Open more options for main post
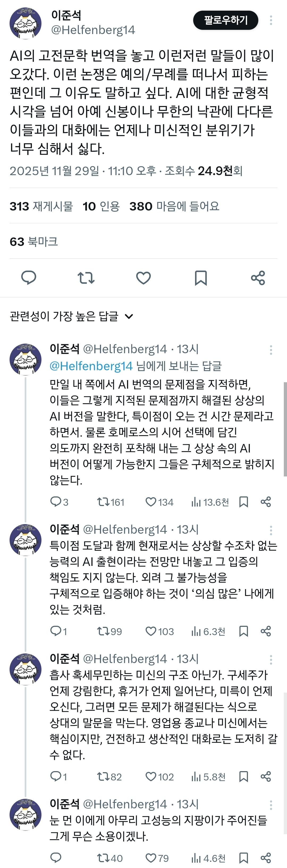The image size is (287, 868). pyautogui.click(x=271, y=20)
